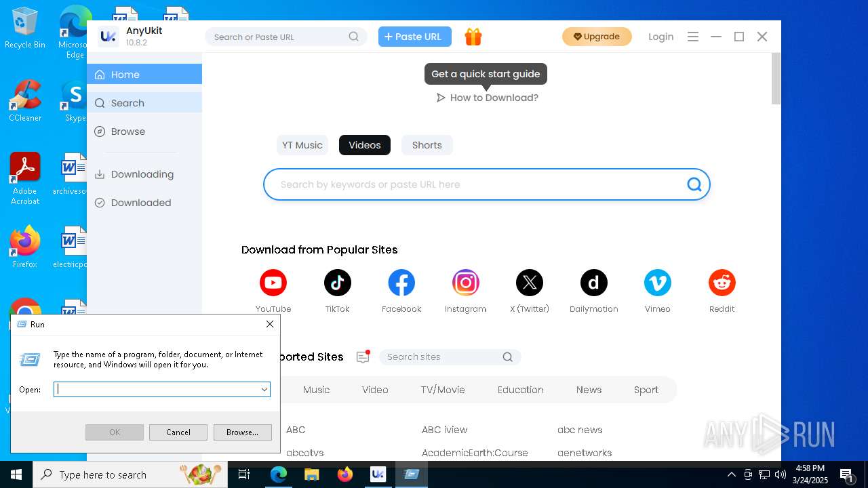Open CCleaner desktop icon

[25, 100]
